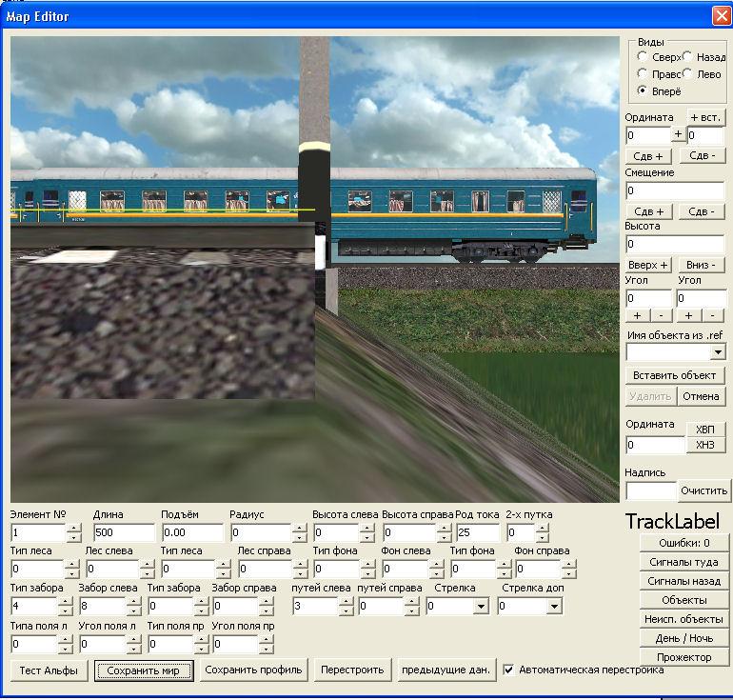Switch view to Лево
The height and width of the screenshot is (700, 733).
click(x=689, y=73)
